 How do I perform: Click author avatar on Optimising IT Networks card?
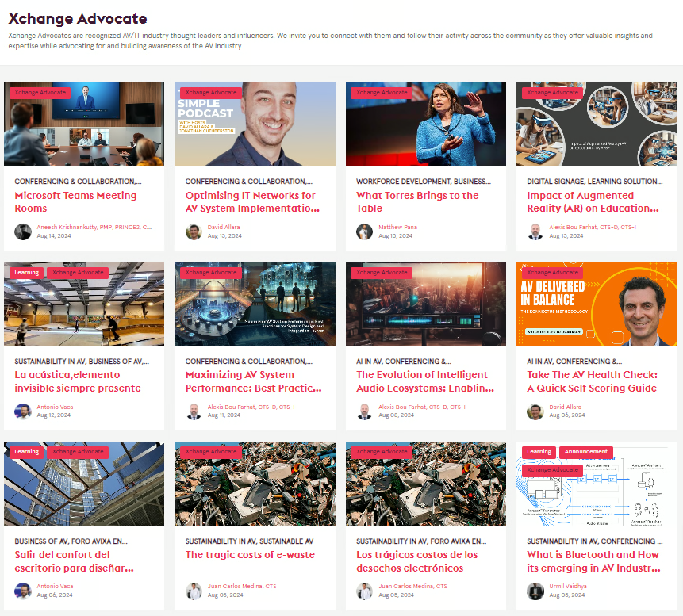point(194,231)
